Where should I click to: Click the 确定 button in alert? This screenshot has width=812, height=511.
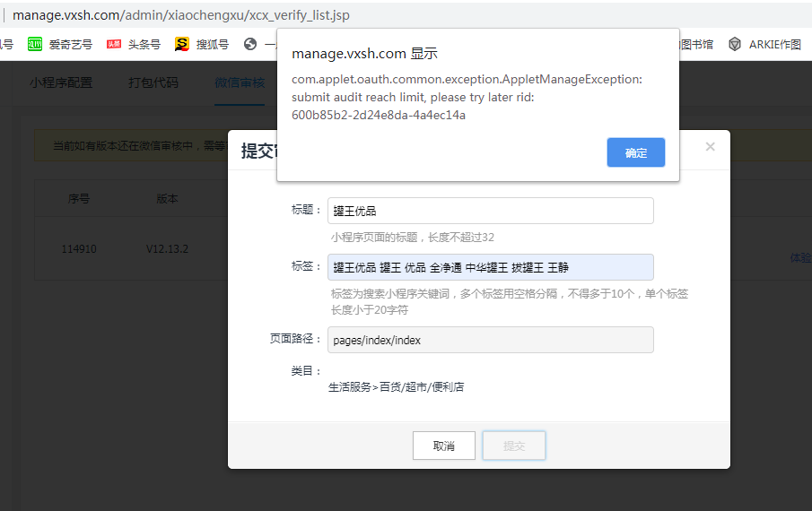click(635, 152)
